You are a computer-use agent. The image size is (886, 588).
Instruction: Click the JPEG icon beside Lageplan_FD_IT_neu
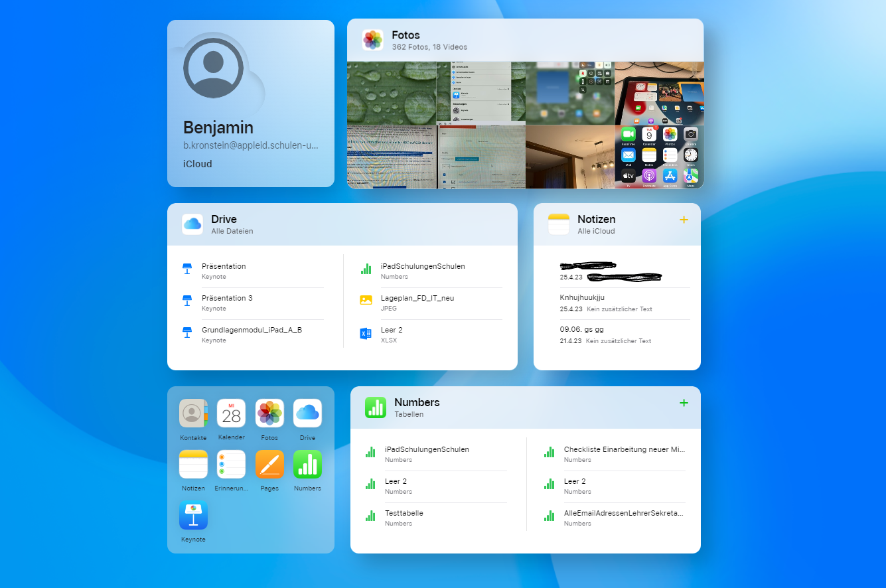[x=366, y=300]
